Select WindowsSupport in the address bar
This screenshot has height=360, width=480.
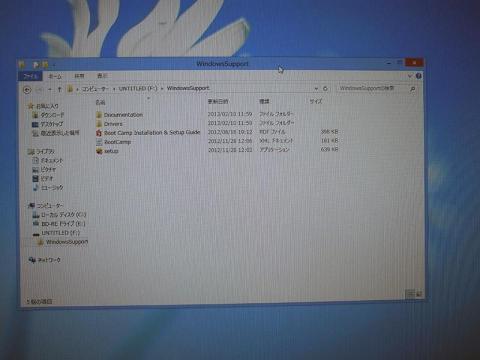pos(188,88)
